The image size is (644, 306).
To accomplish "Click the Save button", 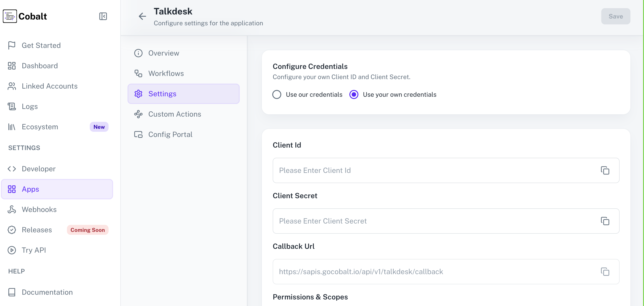I will click(x=616, y=16).
